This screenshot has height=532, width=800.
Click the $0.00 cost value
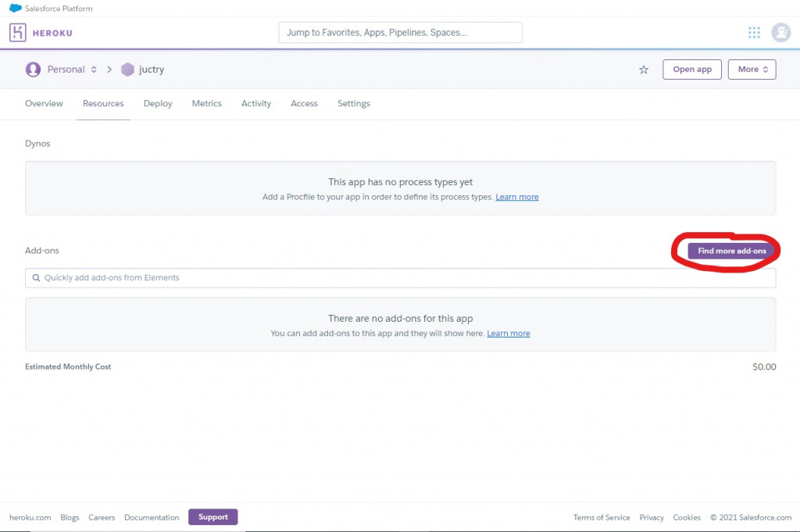[764, 366]
